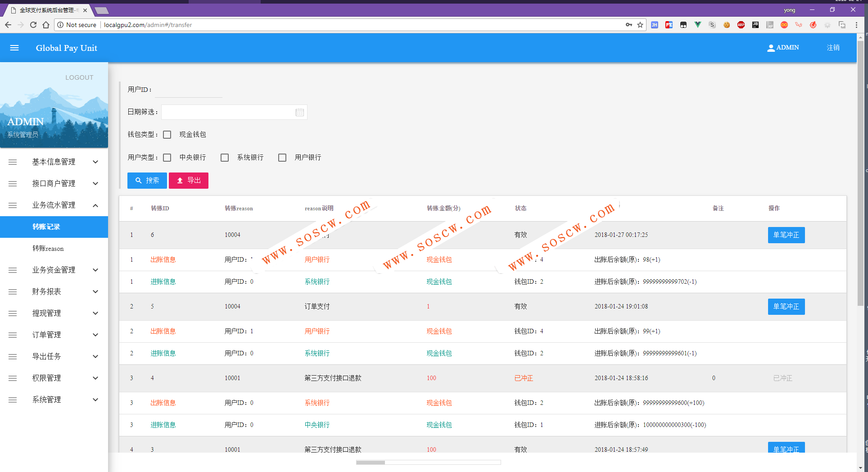868x472 pixels.
Task: Open the RP extension icon
Action: tap(770, 25)
